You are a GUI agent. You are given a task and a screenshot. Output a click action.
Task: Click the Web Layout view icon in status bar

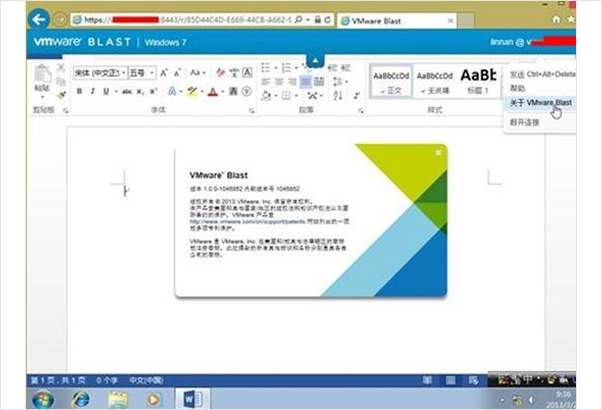click(x=473, y=380)
